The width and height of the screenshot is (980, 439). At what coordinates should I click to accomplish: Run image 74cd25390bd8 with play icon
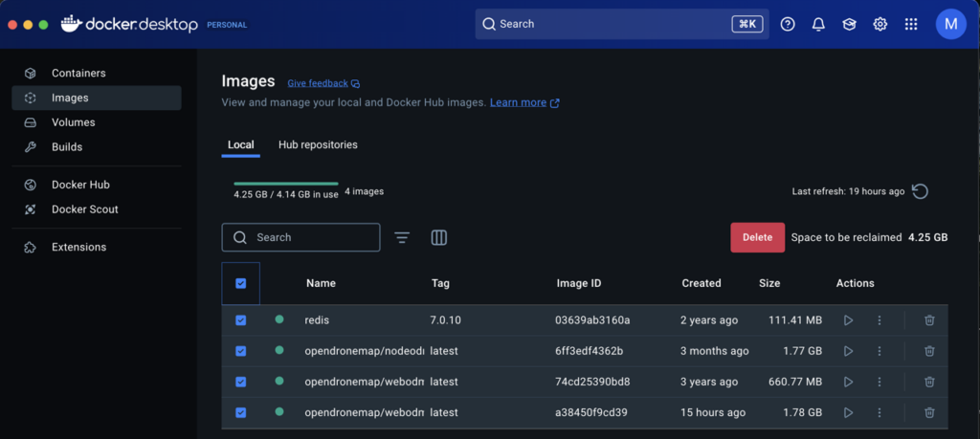(848, 382)
